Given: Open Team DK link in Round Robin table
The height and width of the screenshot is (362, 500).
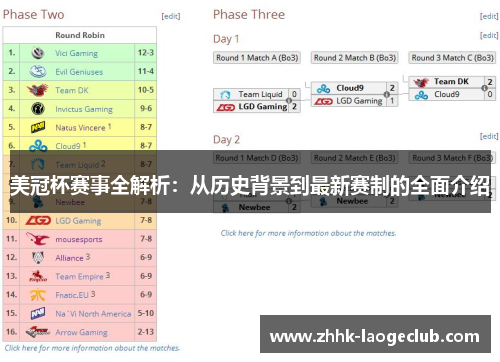Looking at the screenshot, I should click(x=72, y=90).
